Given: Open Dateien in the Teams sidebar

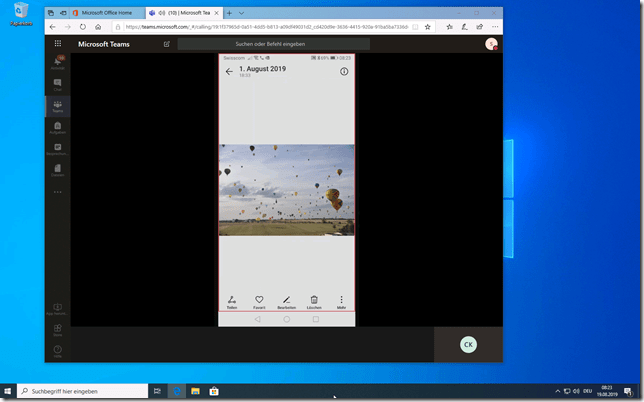Looking at the screenshot, I should (57, 171).
